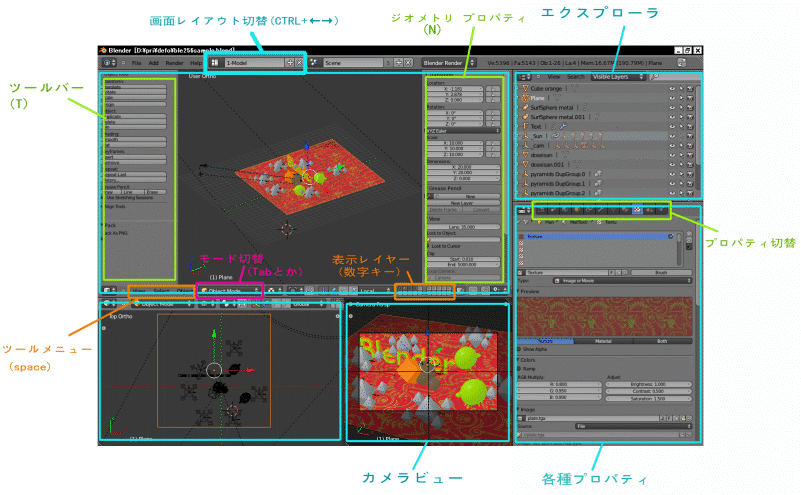The height and width of the screenshot is (495, 801).
Task: Toggle selectability of _cam object
Action: tap(681, 145)
